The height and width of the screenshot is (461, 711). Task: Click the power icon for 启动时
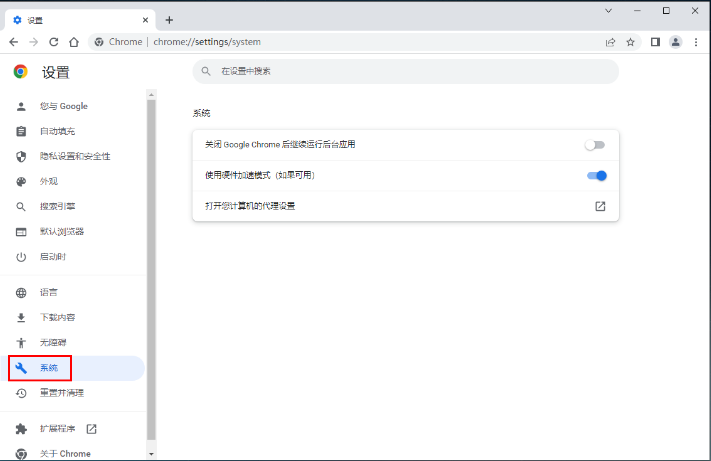(x=21, y=257)
